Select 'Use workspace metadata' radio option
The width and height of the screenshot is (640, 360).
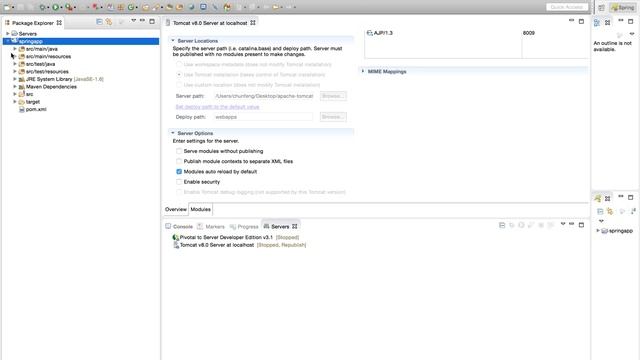point(179,64)
